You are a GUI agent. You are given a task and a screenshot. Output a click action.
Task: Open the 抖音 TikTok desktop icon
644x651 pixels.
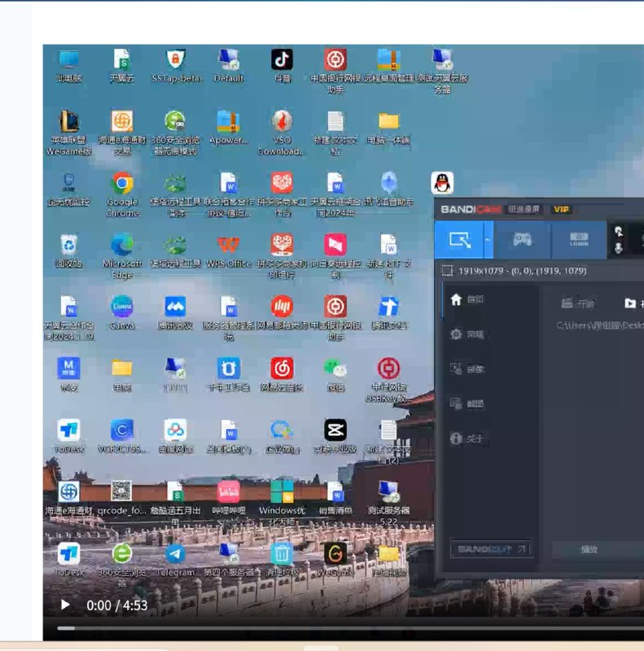coord(283,67)
